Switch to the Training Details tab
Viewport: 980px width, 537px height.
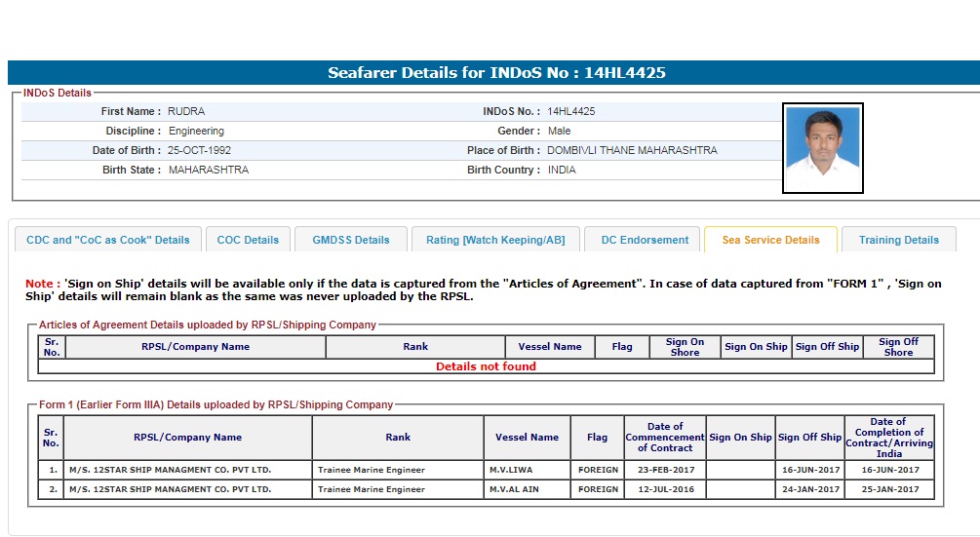899,240
